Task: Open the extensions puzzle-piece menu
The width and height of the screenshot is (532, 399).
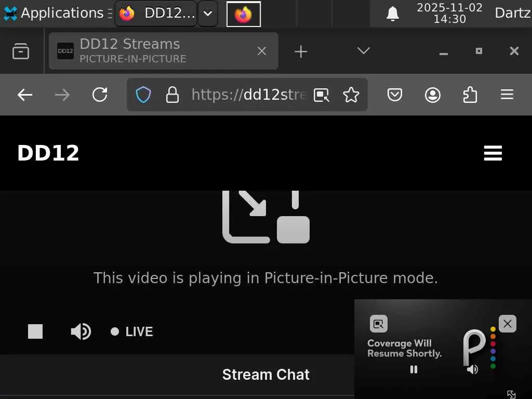Action: coord(470,95)
